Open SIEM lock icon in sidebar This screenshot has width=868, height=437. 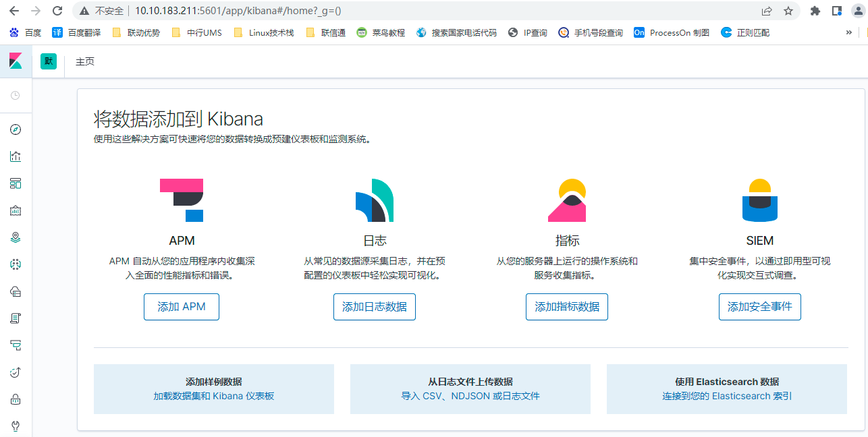16,399
